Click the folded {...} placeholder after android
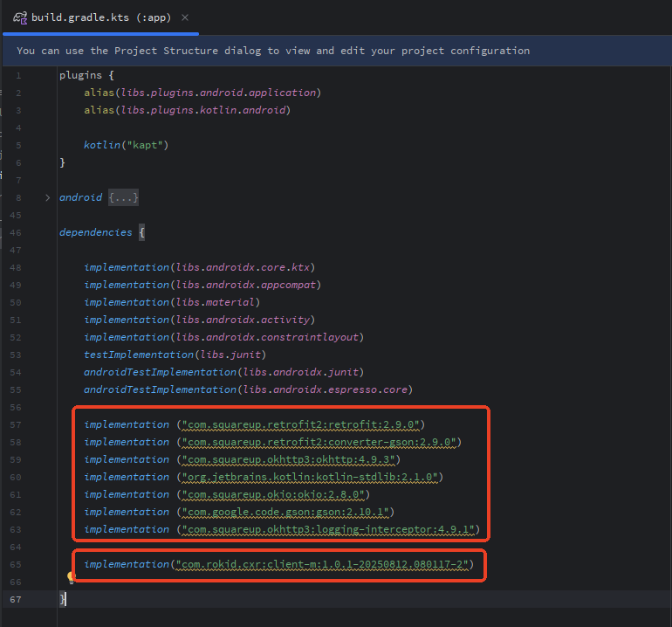The width and height of the screenshot is (672, 627). coord(123,197)
